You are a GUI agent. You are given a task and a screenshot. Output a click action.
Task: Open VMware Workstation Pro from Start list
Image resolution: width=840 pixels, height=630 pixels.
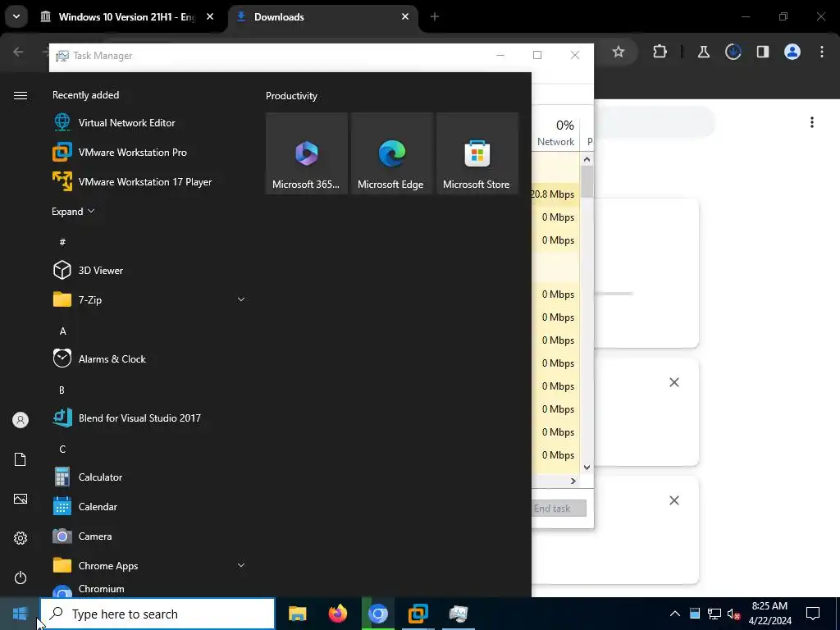(120, 152)
